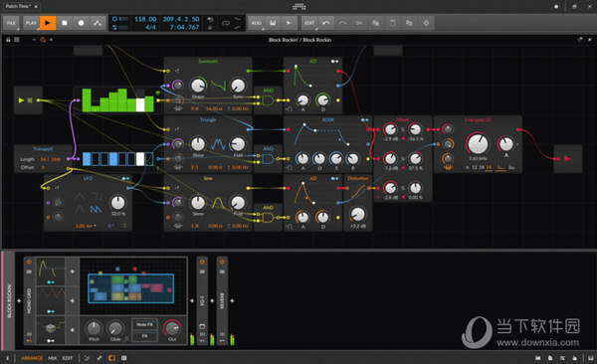This screenshot has width=597, height=364.
Task: Select the LFO sawtooth waveform shape
Action: 96,209
